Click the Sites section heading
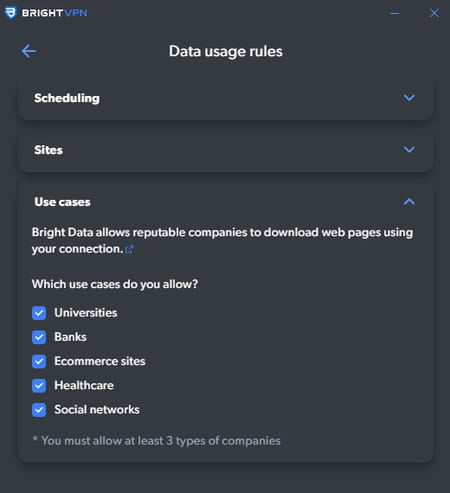This screenshot has height=493, width=450. point(48,150)
